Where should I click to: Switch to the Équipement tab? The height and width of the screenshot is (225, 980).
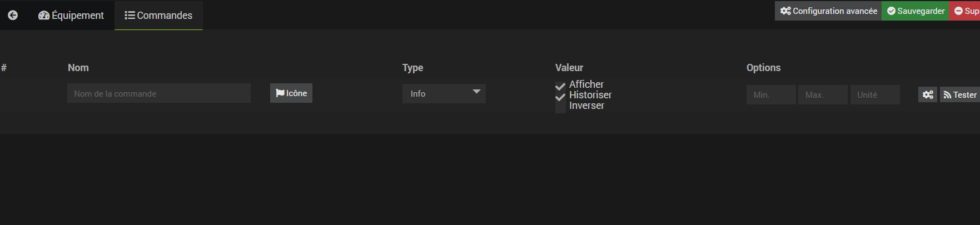pyautogui.click(x=71, y=16)
